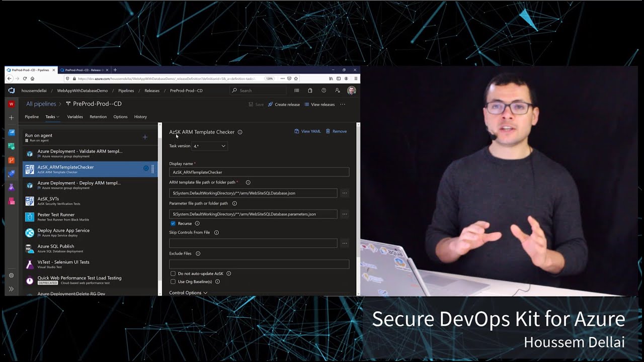Click the Firefox reload button
The image size is (644, 362).
click(25, 78)
